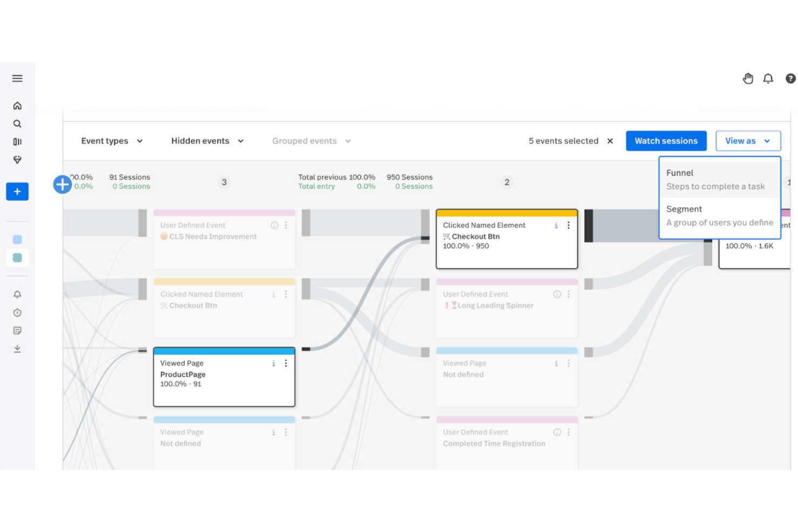
Task: Select the teal square sidebar item
Action: coord(17,258)
